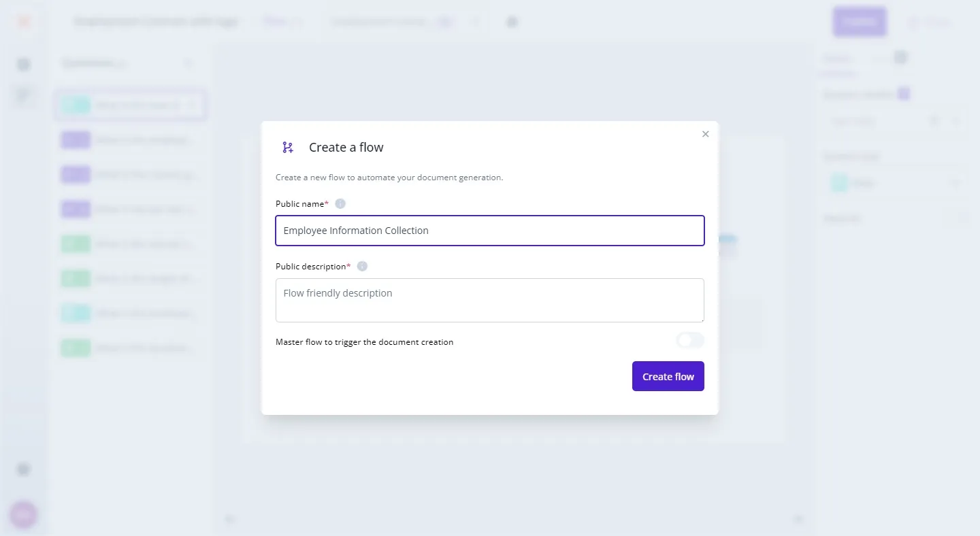Collapse the left panel using its header icon
Viewport: 980px width, 536px height.
[188, 63]
